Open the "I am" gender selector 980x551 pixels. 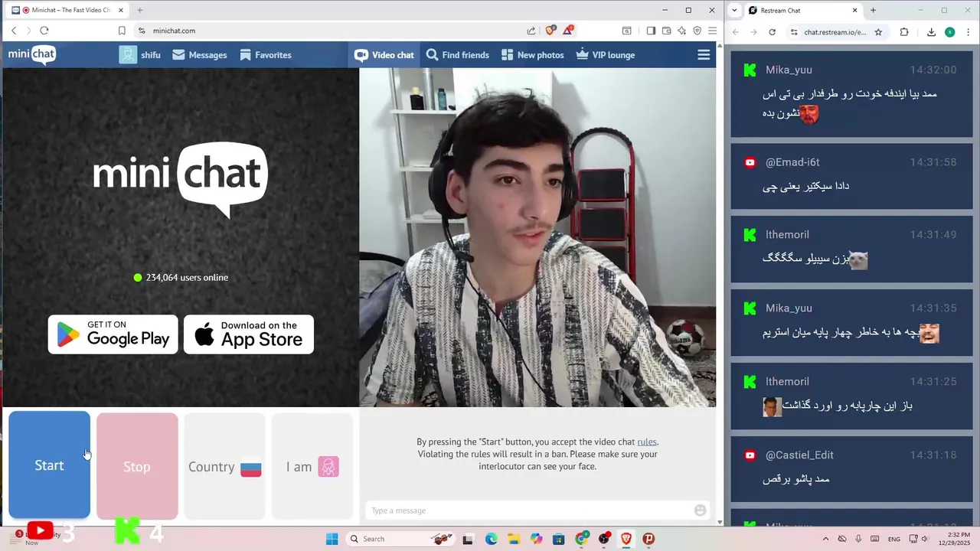tap(312, 467)
